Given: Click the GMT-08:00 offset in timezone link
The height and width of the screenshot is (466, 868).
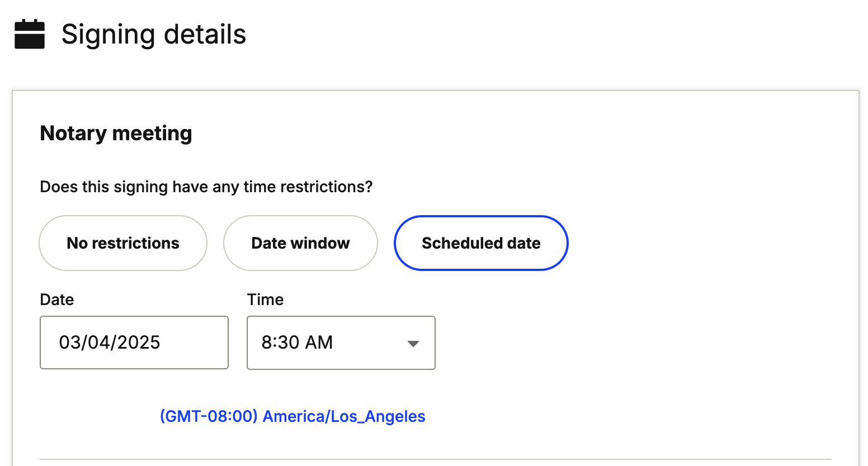Looking at the screenshot, I should (209, 416).
